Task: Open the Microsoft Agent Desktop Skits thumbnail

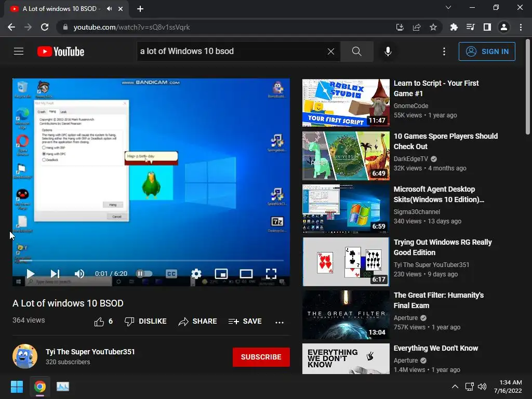Action: pos(345,209)
